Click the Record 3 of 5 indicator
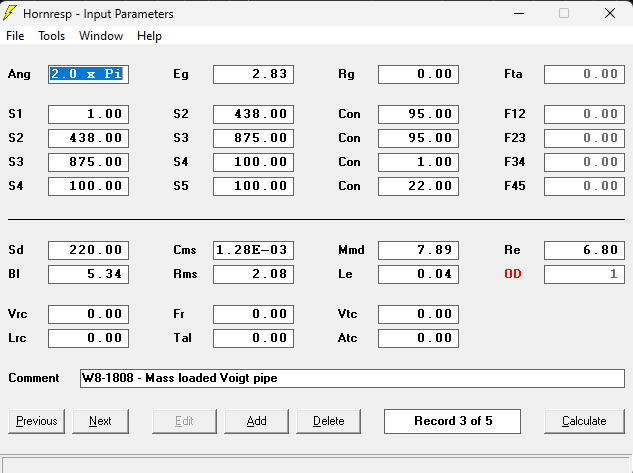This screenshot has height=473, width=633. coord(453,421)
